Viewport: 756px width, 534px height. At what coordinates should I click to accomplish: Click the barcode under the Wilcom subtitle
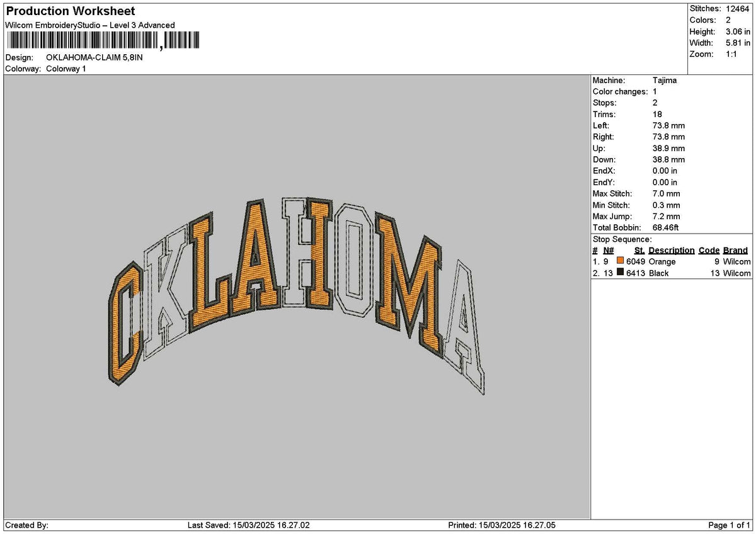104,42
